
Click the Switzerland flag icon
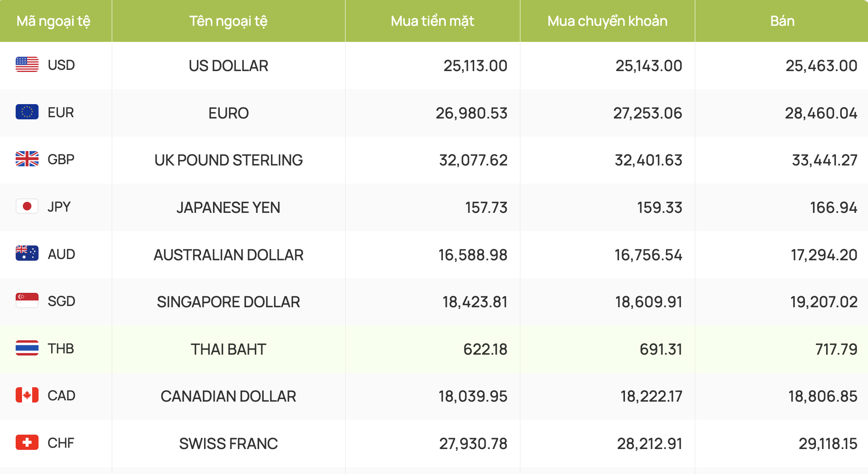click(27, 443)
